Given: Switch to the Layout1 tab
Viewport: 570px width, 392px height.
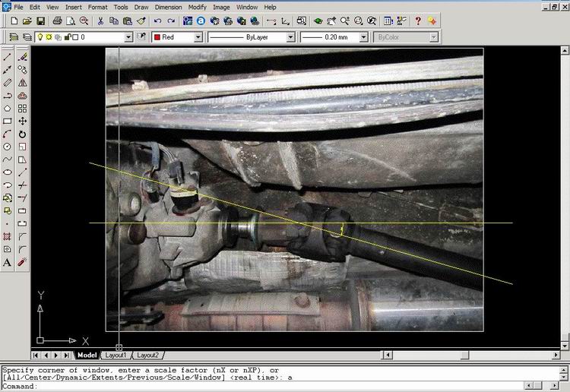Looking at the screenshot, I should click(116, 355).
